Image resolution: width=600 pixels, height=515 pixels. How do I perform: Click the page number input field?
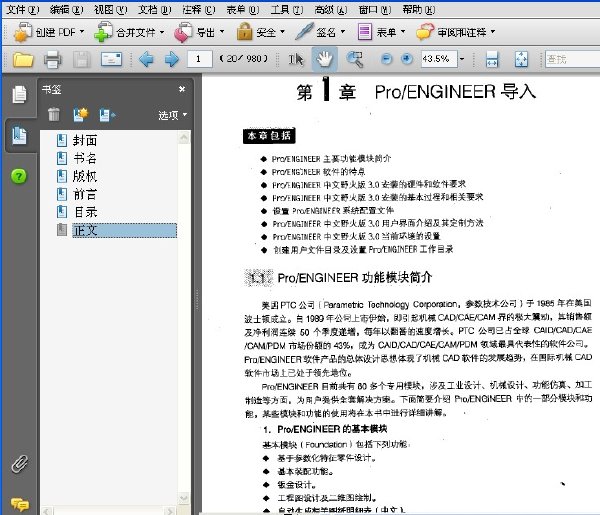(199, 59)
